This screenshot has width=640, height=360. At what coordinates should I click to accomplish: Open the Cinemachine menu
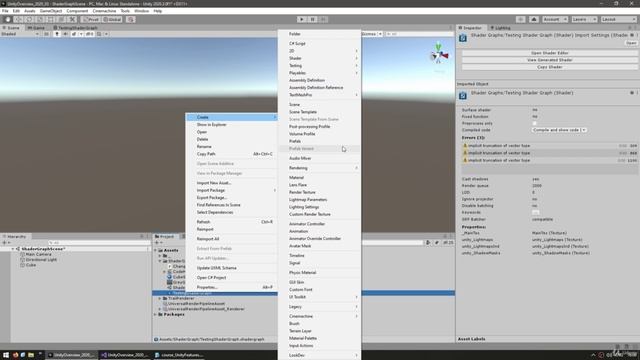[x=104, y=11]
